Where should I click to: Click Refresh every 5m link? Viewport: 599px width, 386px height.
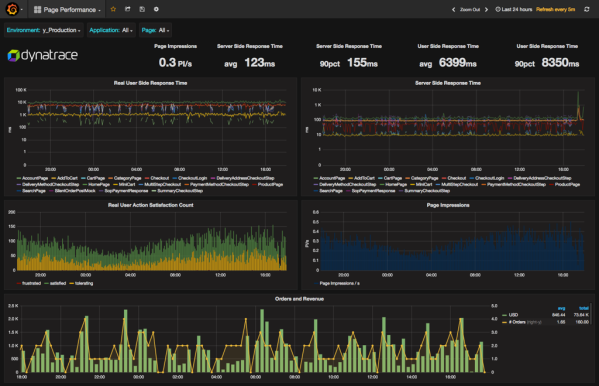coord(555,9)
